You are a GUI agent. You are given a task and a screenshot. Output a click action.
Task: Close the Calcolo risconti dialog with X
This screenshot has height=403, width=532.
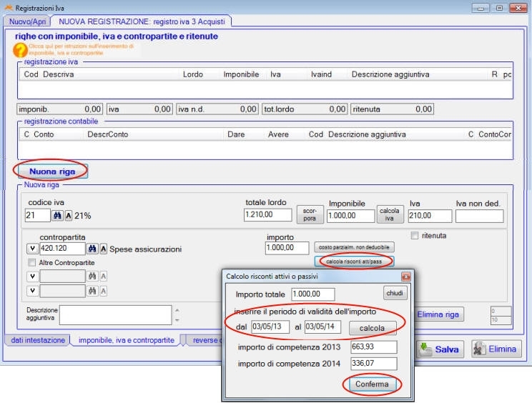click(405, 277)
